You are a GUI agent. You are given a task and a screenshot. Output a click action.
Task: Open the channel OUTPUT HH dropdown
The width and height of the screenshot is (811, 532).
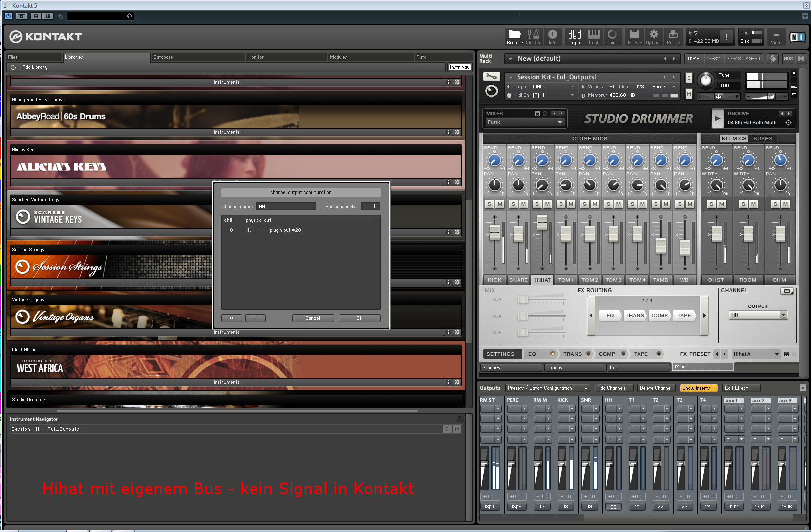click(x=758, y=315)
